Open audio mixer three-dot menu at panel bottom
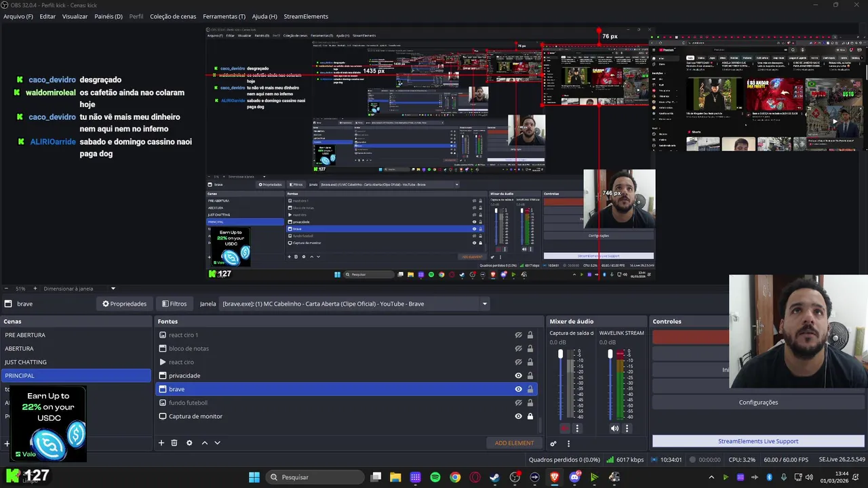Image resolution: width=868 pixels, height=488 pixels. pyautogui.click(x=568, y=443)
